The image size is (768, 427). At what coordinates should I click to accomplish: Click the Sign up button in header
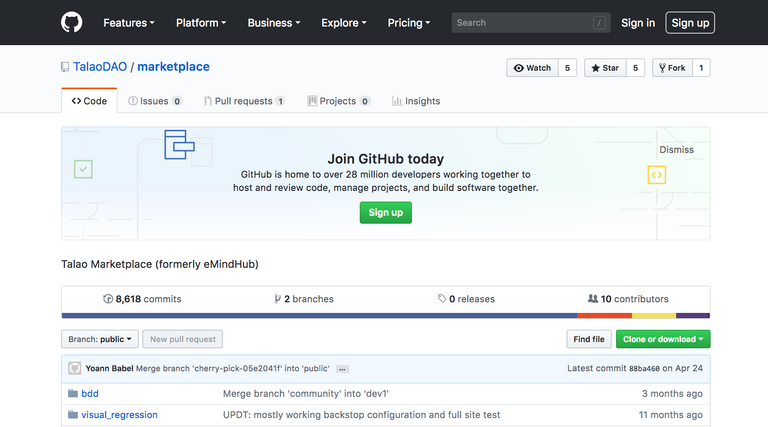tap(690, 23)
